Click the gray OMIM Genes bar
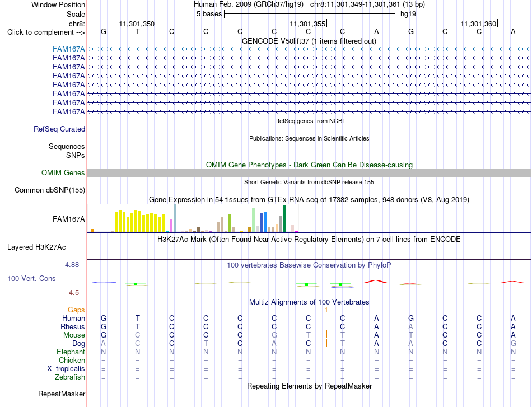This screenshot has height=407, width=532. tap(309, 172)
